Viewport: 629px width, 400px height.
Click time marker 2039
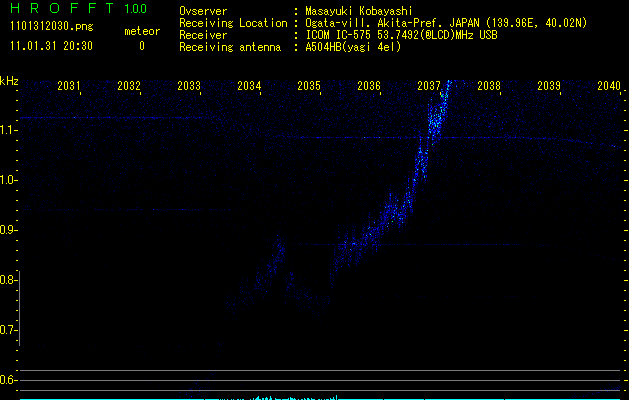click(x=549, y=85)
